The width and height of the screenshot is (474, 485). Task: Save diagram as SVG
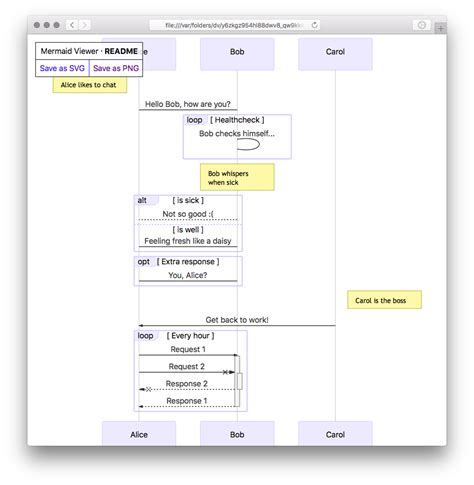coord(62,68)
